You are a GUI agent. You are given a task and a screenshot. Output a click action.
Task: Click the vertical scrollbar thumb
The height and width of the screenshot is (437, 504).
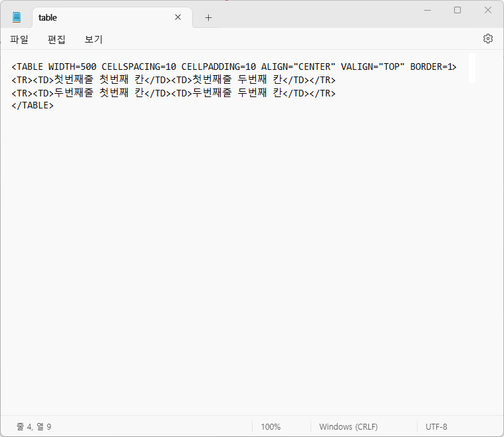(472, 68)
